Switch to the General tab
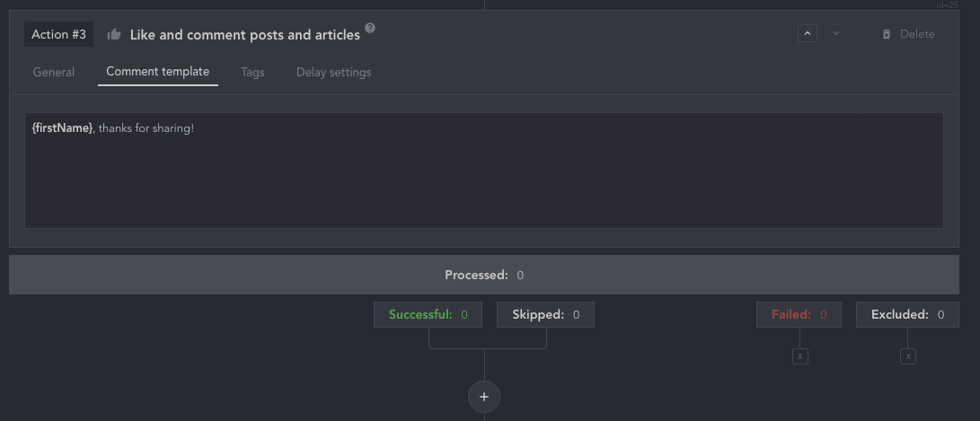Screen dimensions: 980x421 click(x=54, y=73)
